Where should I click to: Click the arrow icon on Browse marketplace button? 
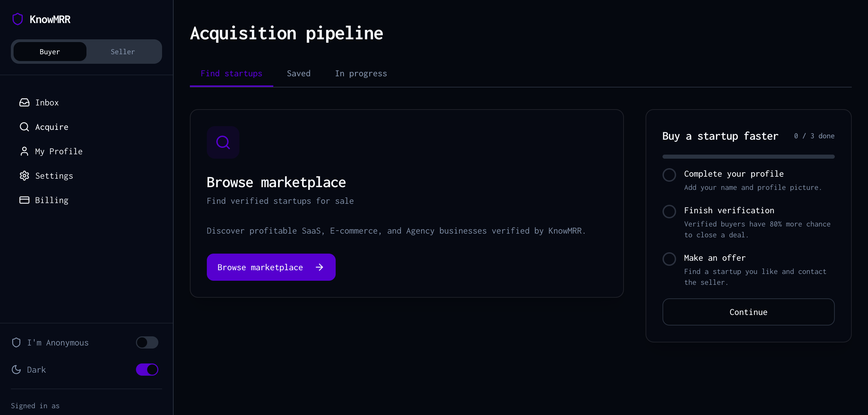click(319, 267)
